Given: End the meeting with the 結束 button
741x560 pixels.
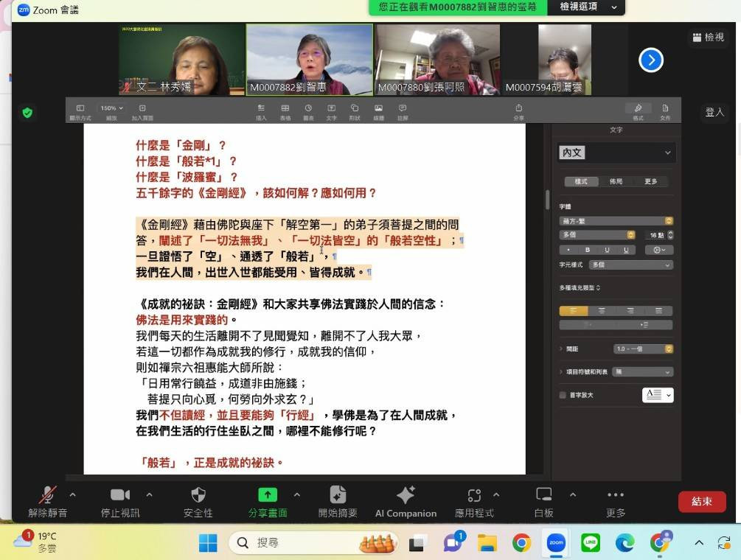Looking at the screenshot, I should pyautogui.click(x=700, y=501).
